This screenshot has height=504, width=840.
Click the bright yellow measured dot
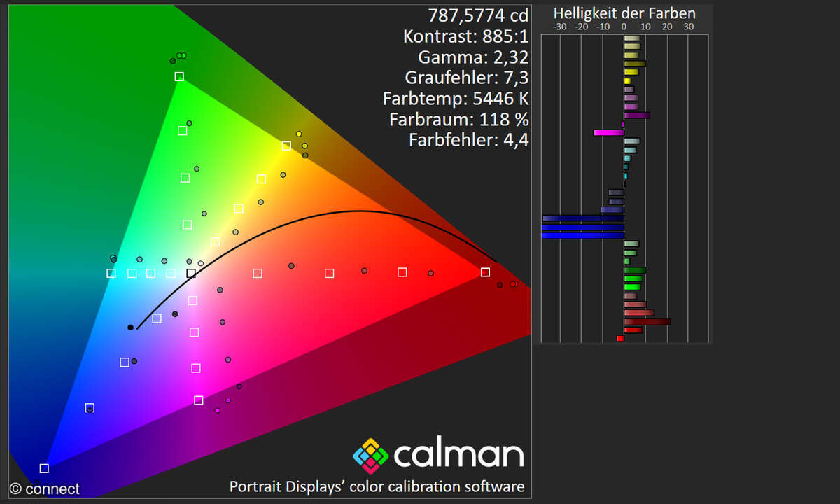coord(299,134)
